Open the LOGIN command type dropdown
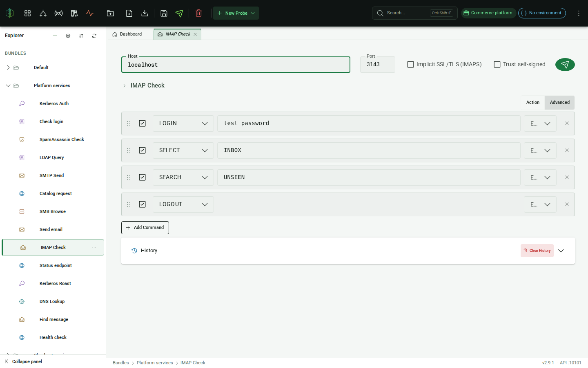 (183, 123)
